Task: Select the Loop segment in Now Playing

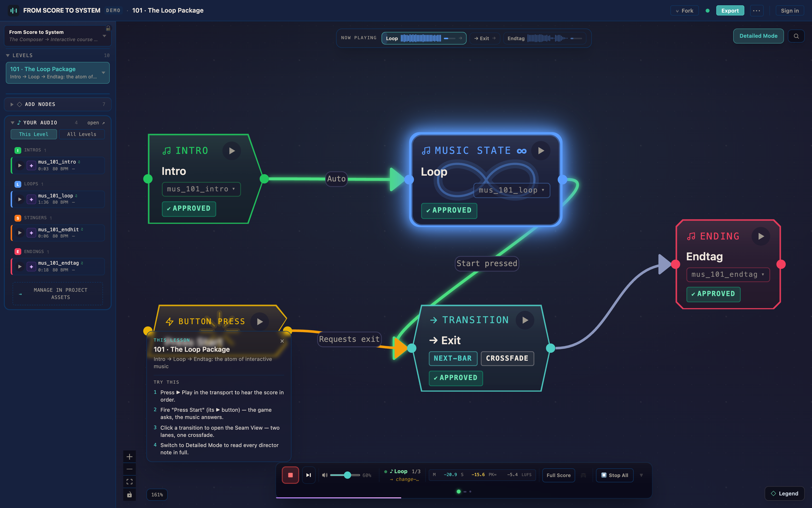Action: tap(424, 38)
